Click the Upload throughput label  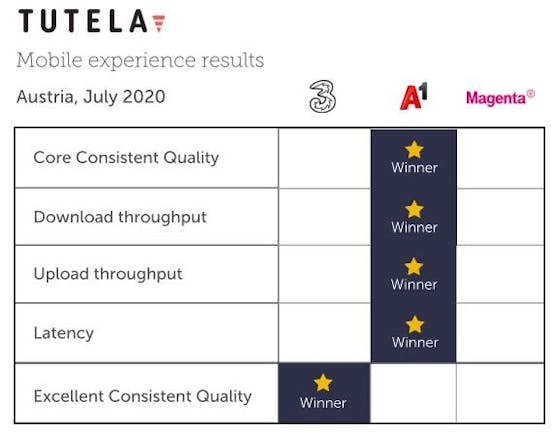pyautogui.click(x=108, y=274)
